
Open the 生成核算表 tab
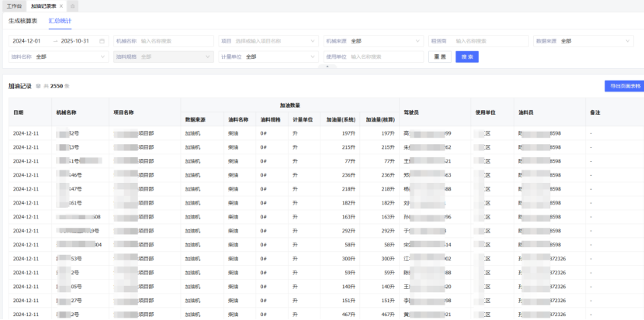23,21
